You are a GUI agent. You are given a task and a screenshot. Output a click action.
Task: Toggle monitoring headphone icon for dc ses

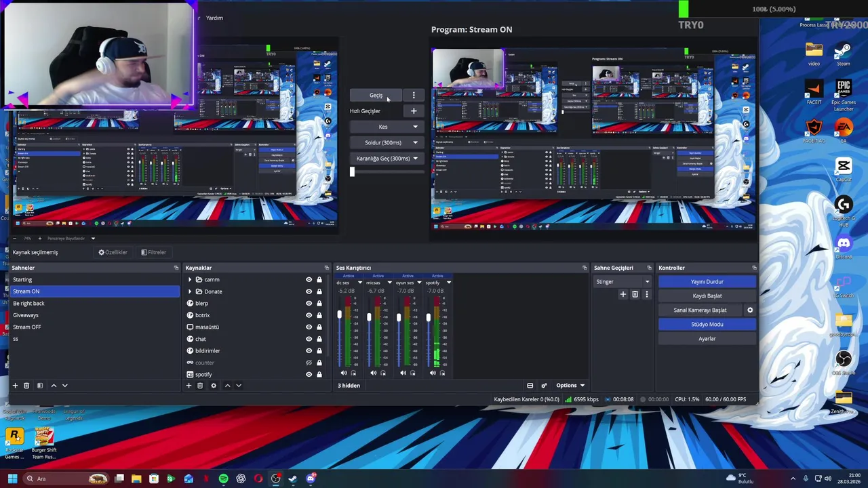353,373
